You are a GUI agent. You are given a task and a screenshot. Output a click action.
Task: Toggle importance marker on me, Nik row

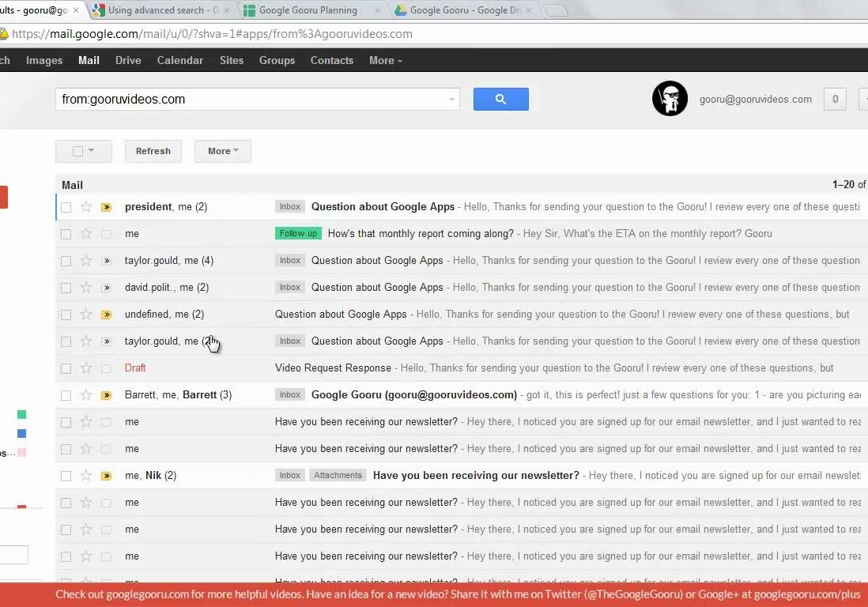point(106,476)
